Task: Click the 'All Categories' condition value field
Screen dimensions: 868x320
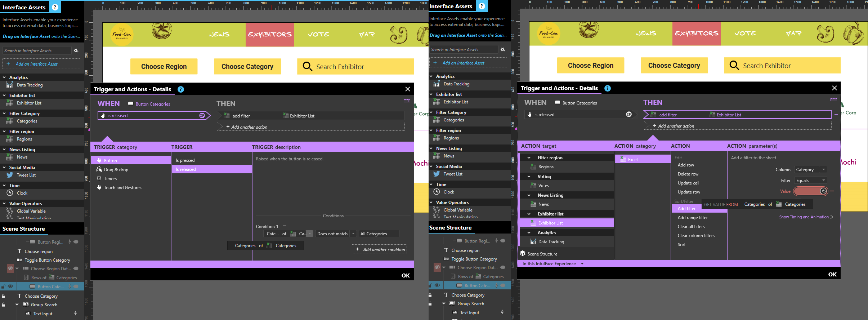Action: (378, 234)
